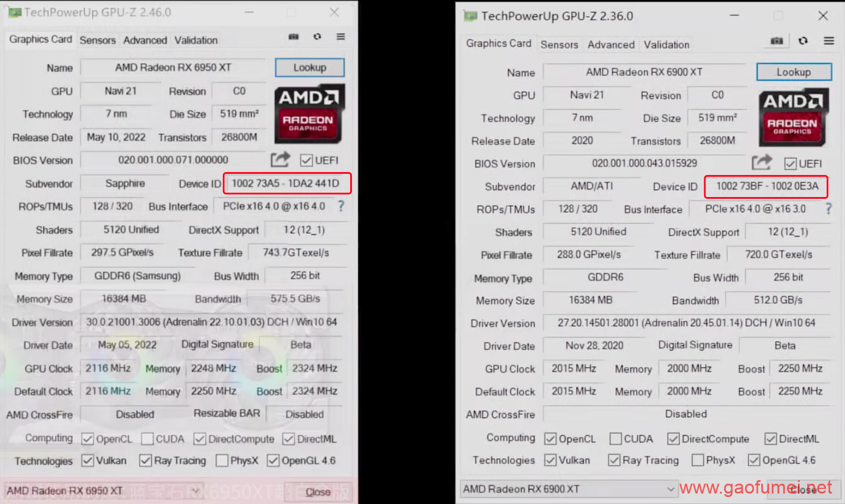
Task: Click the GPU-Z 2.46.0 title bar app icon
Action: (x=15, y=12)
